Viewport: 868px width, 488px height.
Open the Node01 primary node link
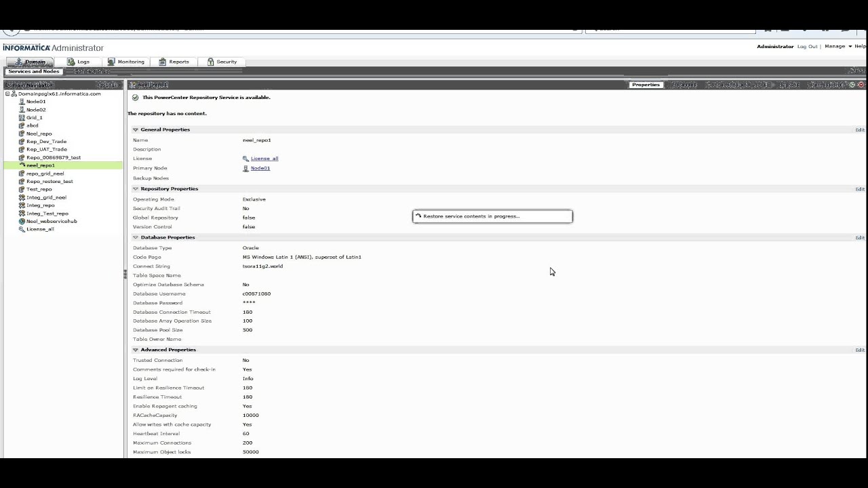(260, 168)
